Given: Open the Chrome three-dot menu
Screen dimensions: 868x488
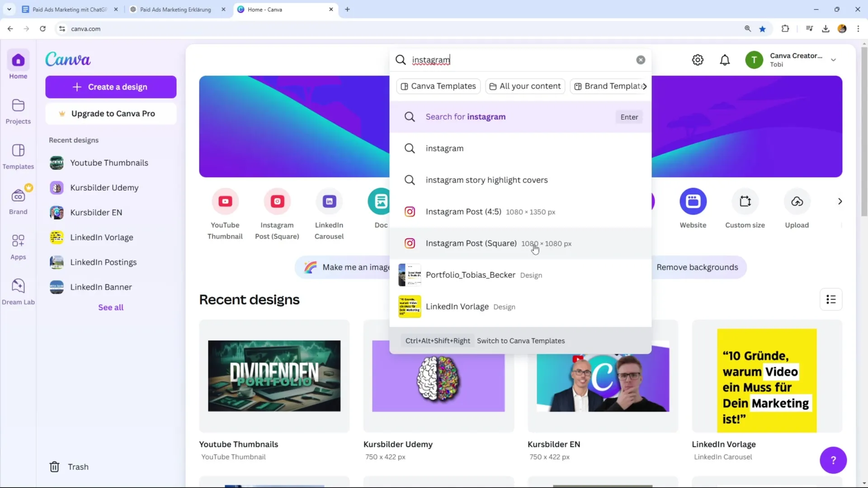Looking at the screenshot, I should click(858, 28).
